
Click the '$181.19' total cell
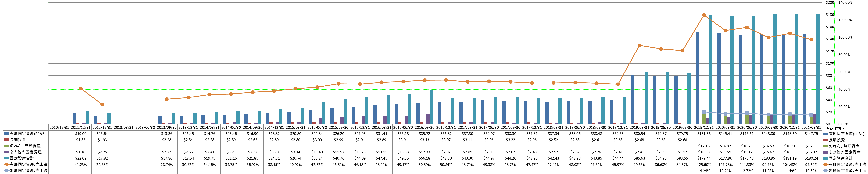pyautogui.click(x=790, y=158)
